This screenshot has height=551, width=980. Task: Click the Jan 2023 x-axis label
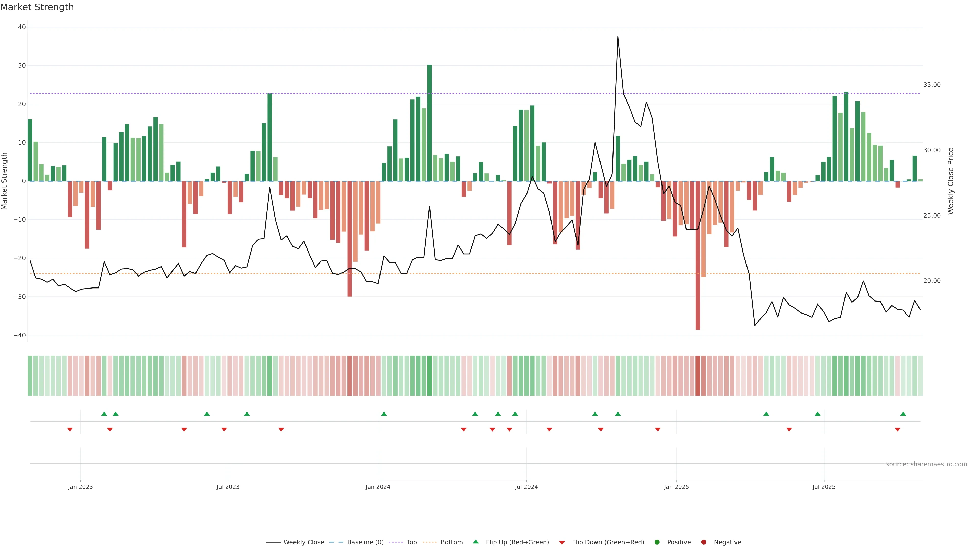(80, 487)
